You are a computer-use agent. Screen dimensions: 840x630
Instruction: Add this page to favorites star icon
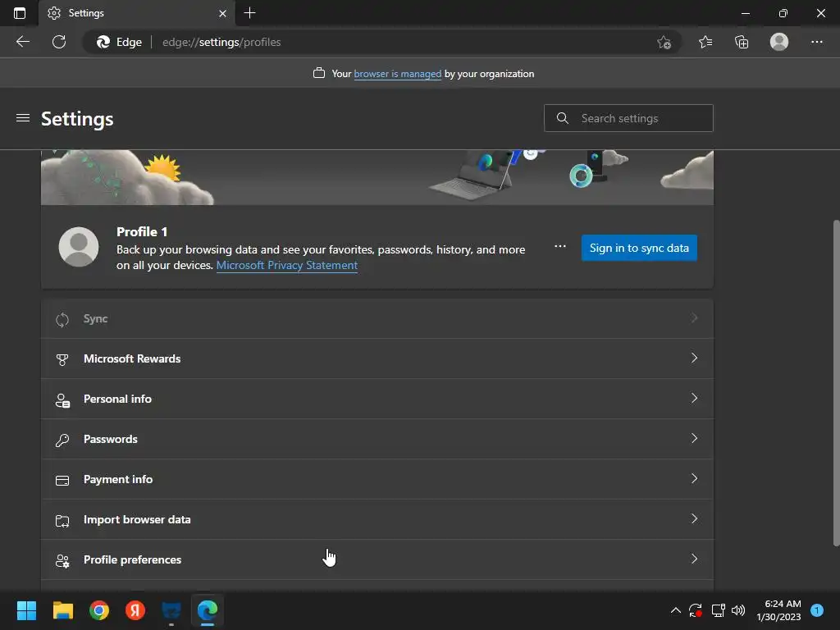point(664,42)
